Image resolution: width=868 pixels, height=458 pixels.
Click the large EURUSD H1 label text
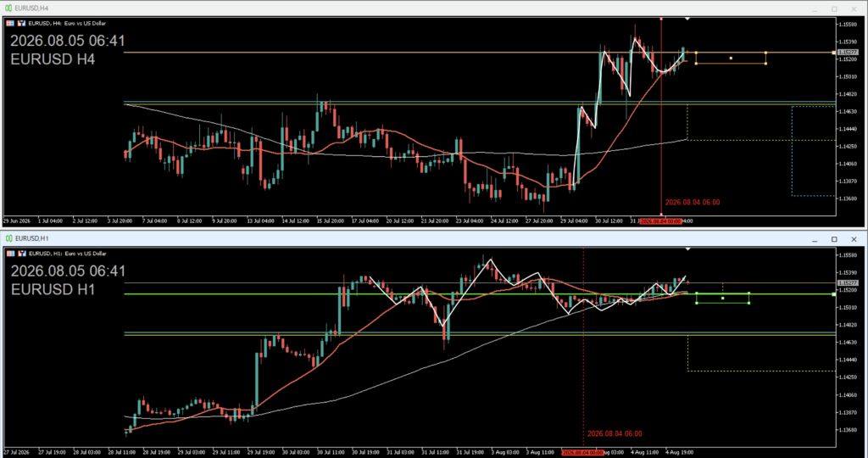click(x=53, y=289)
